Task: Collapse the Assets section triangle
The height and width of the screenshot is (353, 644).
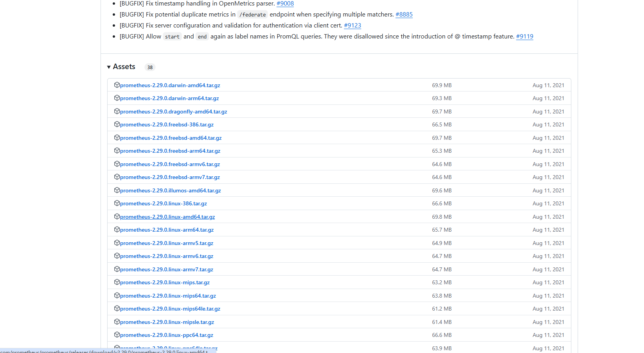Action: (109, 67)
